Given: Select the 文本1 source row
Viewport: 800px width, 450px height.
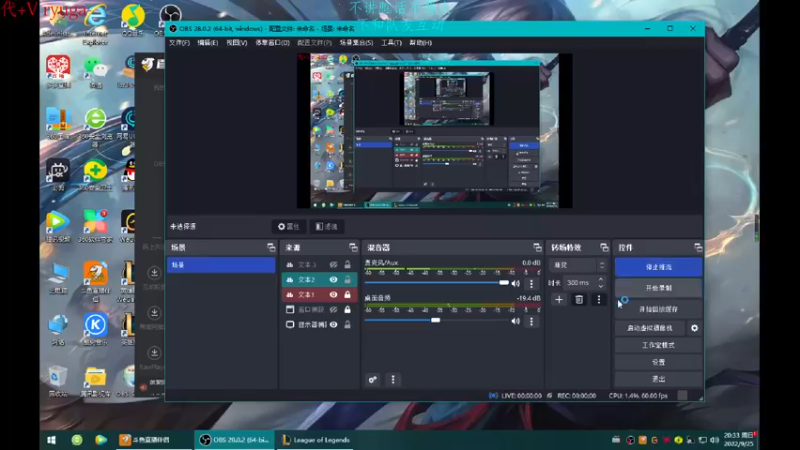Looking at the screenshot, I should pyautogui.click(x=319, y=294).
